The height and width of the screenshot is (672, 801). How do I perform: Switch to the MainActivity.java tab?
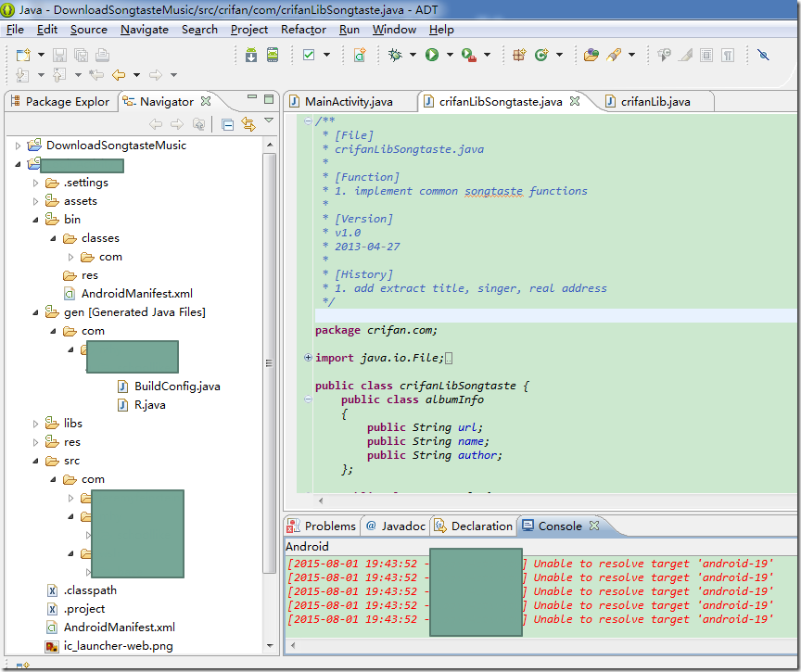point(348,101)
